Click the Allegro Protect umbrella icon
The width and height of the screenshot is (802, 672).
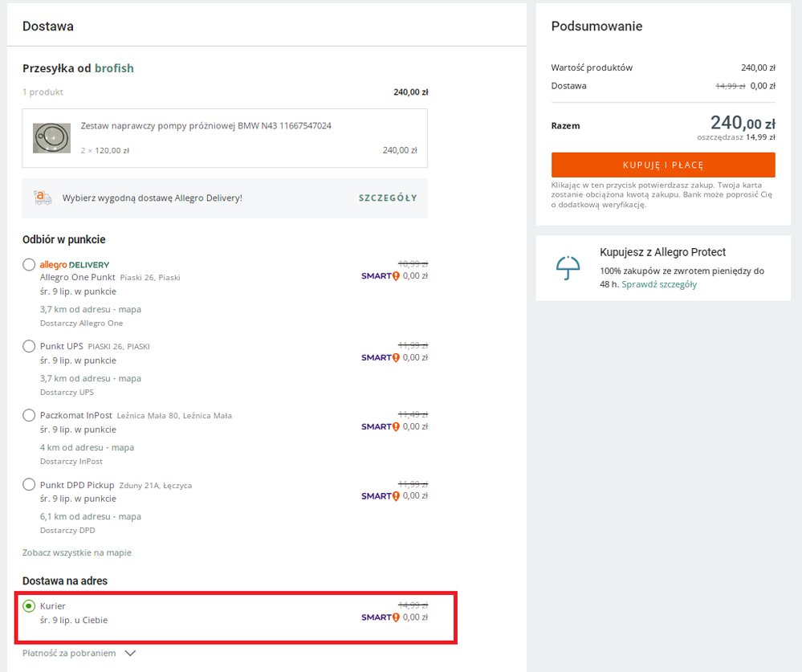568,268
